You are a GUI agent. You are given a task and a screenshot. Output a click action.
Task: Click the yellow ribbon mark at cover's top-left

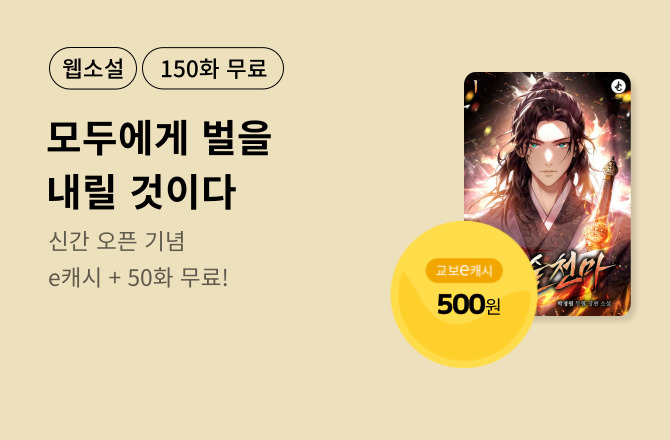[475, 86]
